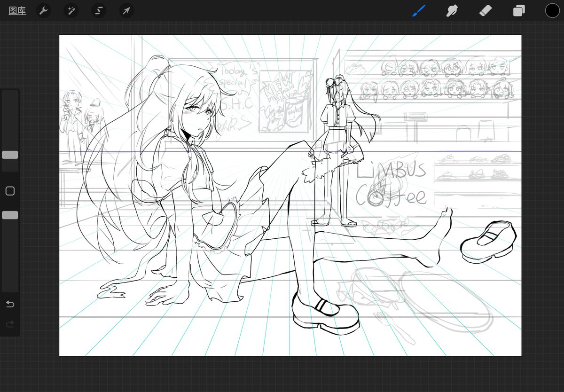Redo the last undone stroke

pyautogui.click(x=10, y=324)
